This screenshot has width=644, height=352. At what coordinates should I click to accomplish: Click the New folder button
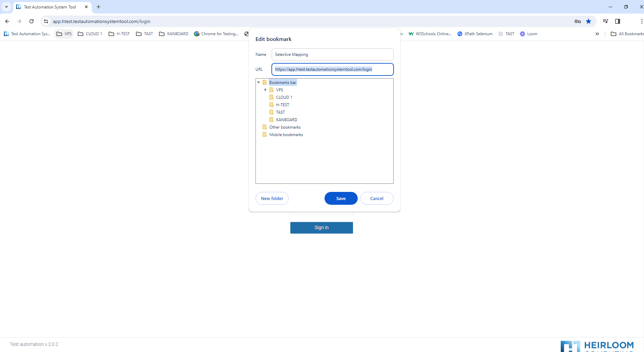tap(272, 198)
